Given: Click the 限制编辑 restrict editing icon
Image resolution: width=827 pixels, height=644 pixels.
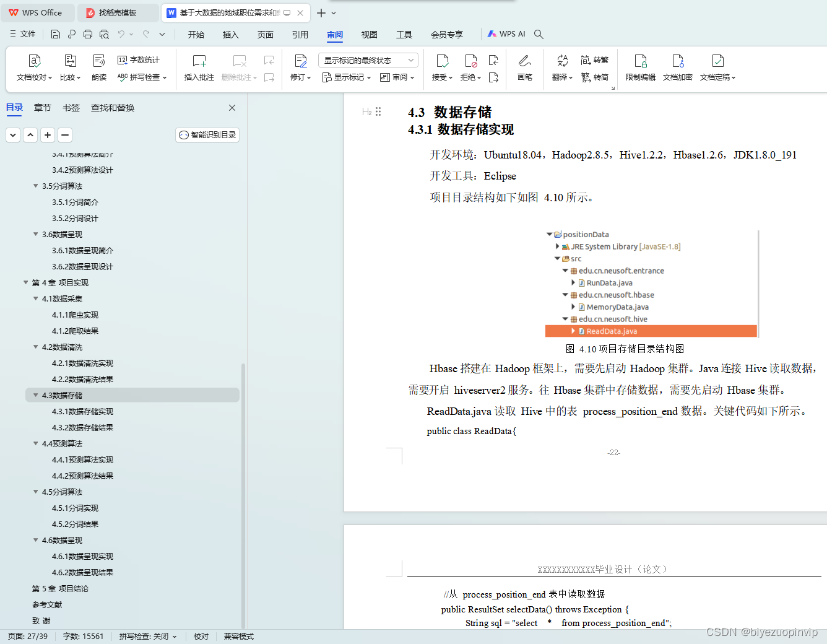Looking at the screenshot, I should click(640, 66).
